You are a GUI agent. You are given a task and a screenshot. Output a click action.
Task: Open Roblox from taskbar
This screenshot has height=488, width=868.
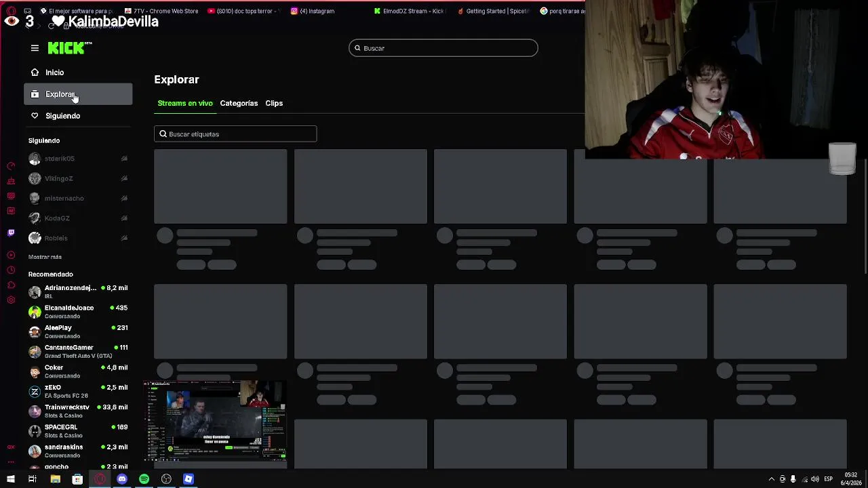coord(189,479)
